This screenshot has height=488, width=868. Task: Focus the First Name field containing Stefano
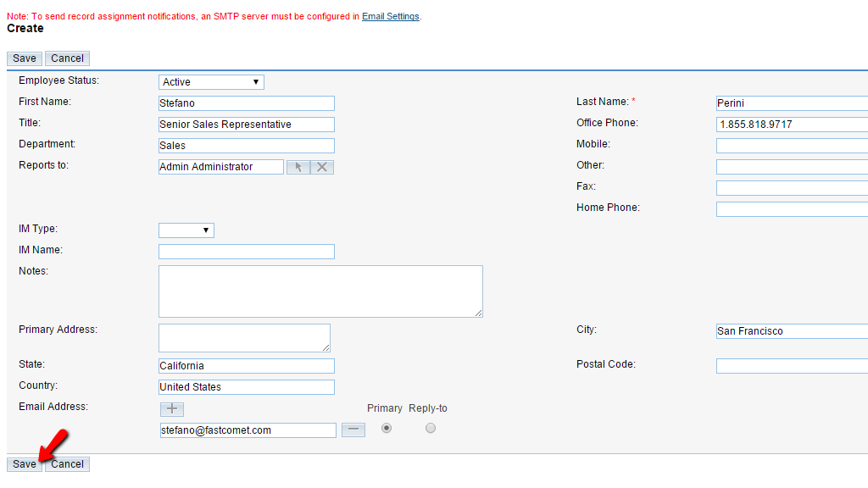[246, 103]
